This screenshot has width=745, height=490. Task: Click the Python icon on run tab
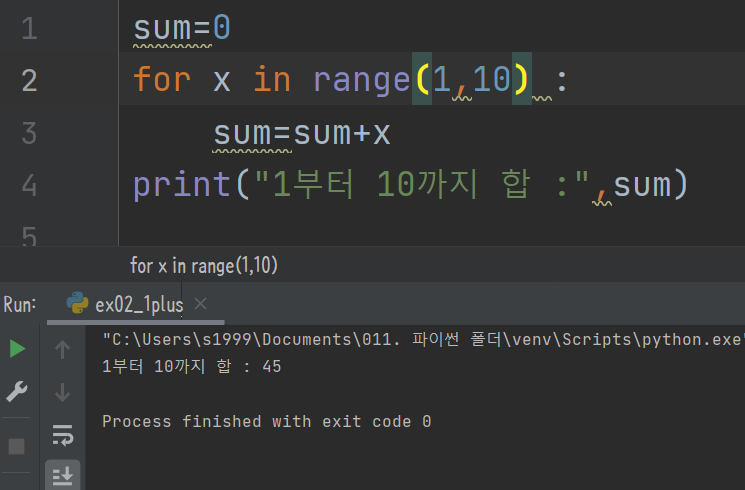click(77, 303)
